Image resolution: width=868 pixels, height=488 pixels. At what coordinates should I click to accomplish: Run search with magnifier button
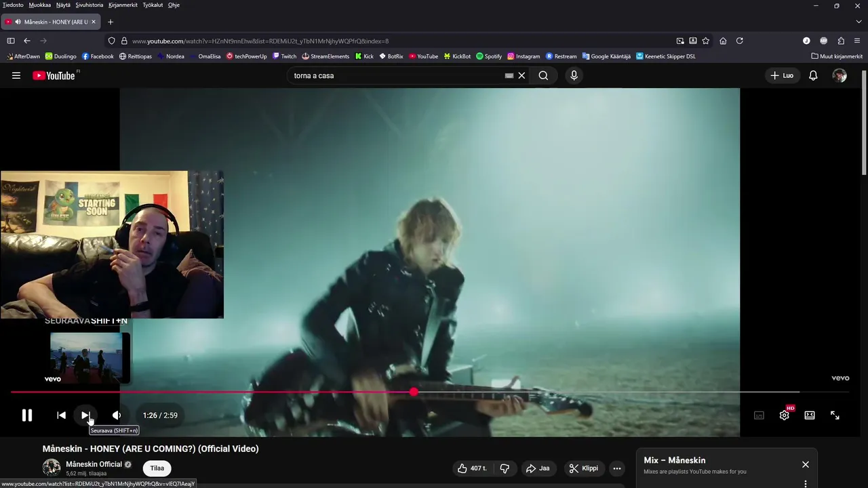(543, 75)
